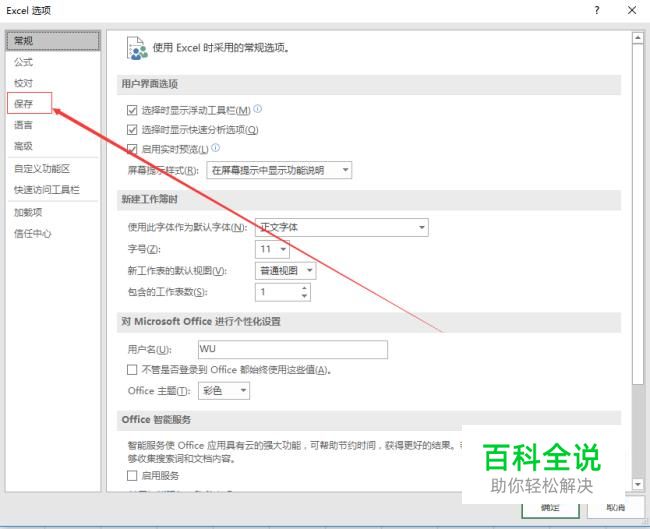Screen dimensions: 650x529
Task: Click the general options header icon
Action: click(x=137, y=49)
